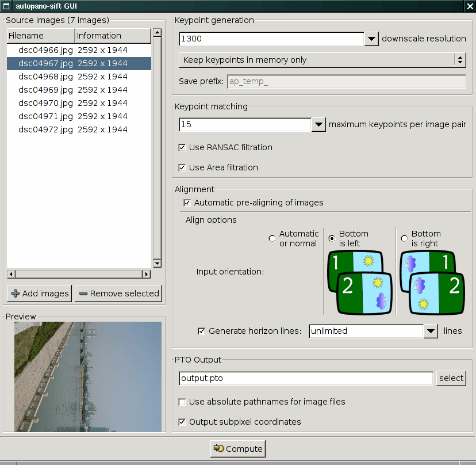Viewport: 476px width, 465px height.
Task: Click the 'Bottom is right' orientation illustration
Action: [432, 283]
